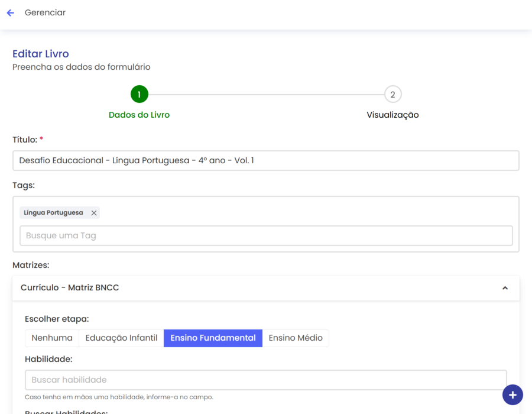Click the step 1 circle indicator

pos(139,95)
